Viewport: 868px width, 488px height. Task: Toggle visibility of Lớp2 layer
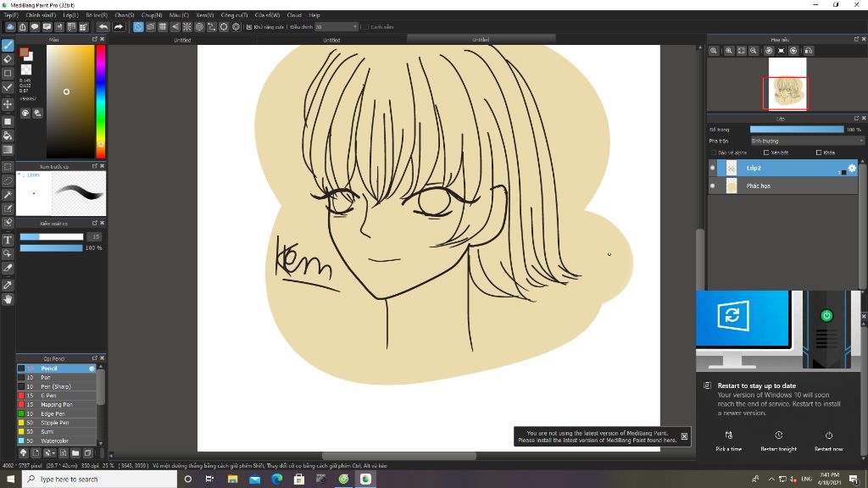coord(712,168)
